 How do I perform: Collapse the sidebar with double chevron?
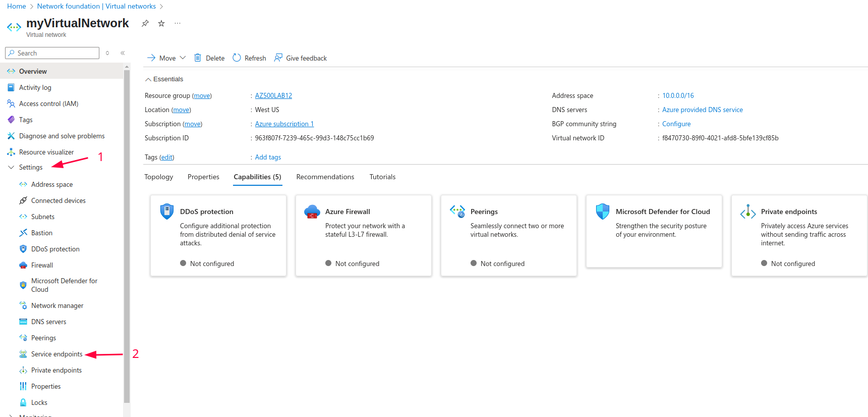coord(123,53)
